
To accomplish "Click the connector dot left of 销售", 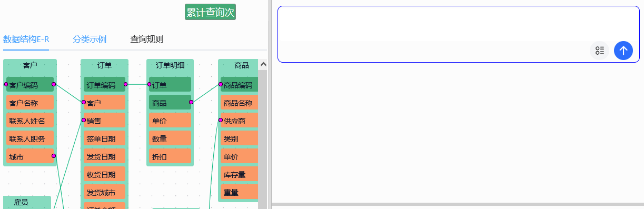I will click(x=84, y=120).
